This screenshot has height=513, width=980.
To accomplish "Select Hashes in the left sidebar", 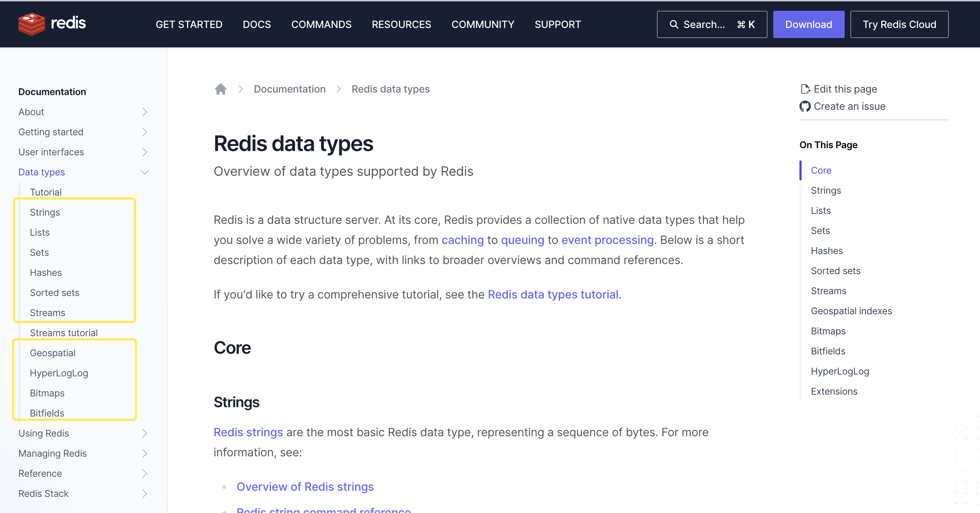I will click(x=46, y=273).
